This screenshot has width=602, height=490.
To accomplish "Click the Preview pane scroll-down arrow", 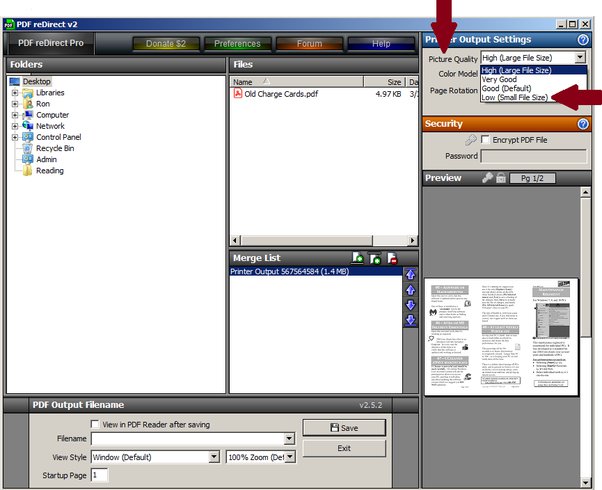I will (x=585, y=483).
